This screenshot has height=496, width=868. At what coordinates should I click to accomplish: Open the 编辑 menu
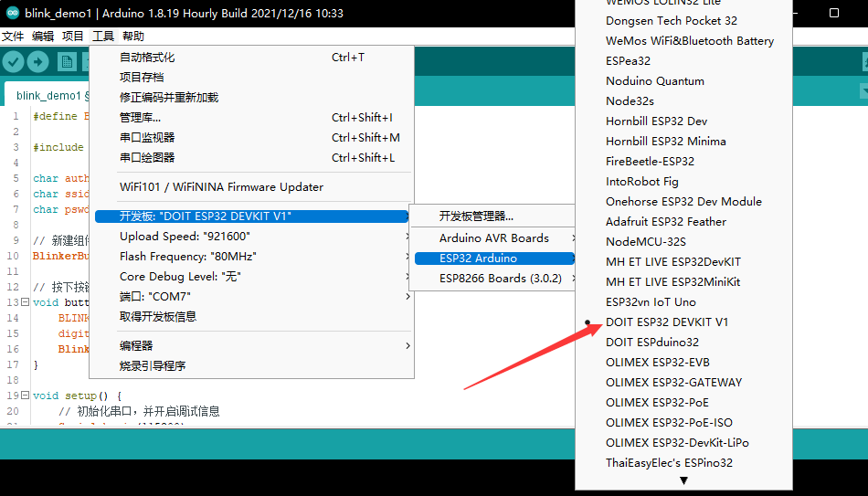(x=43, y=36)
